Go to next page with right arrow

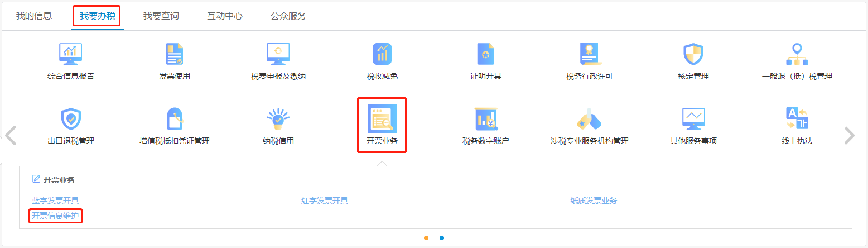point(850,136)
